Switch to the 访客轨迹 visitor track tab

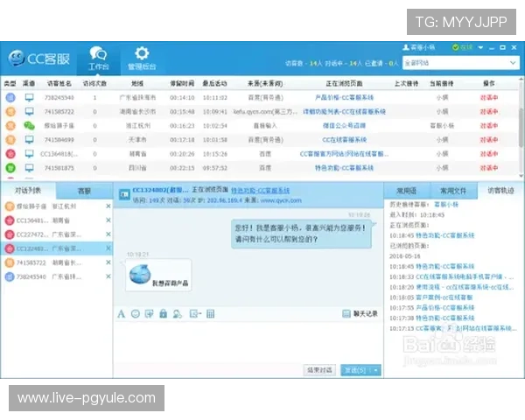tap(500, 191)
